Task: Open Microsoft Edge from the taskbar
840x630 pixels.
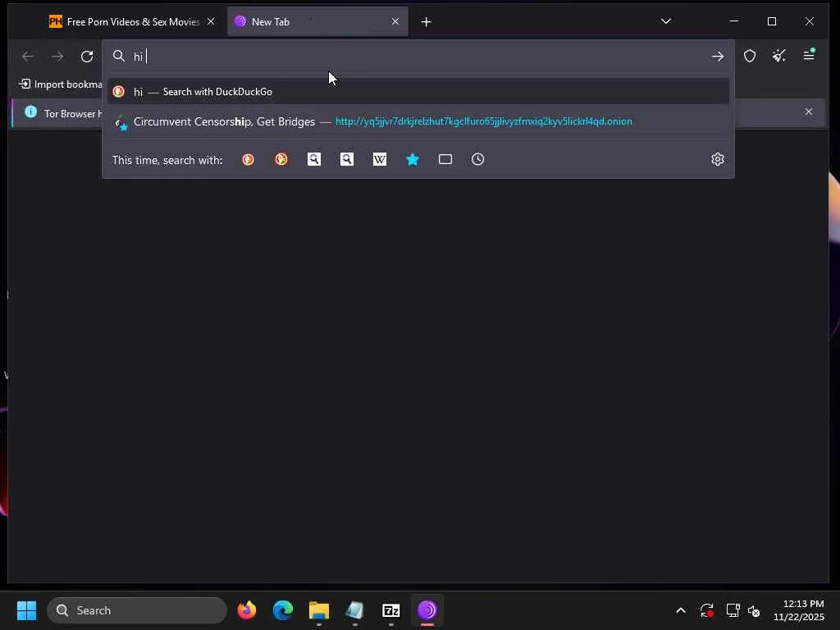Action: 283,610
